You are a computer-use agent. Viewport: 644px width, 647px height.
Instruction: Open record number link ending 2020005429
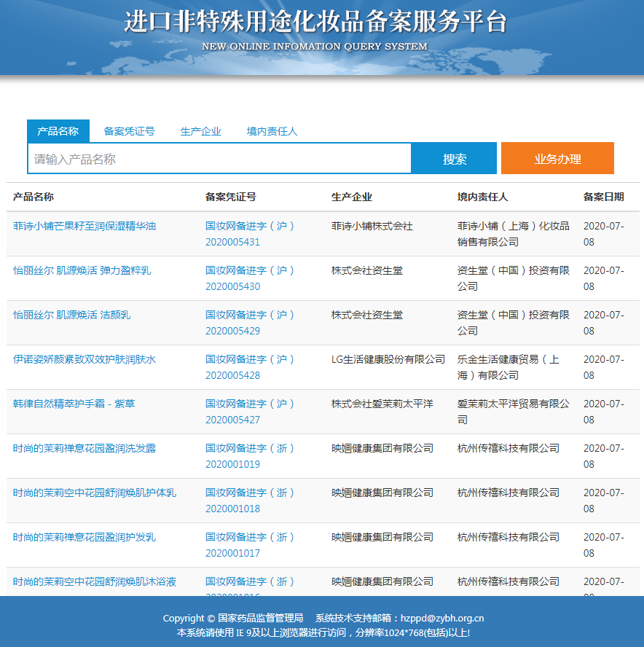tap(250, 323)
